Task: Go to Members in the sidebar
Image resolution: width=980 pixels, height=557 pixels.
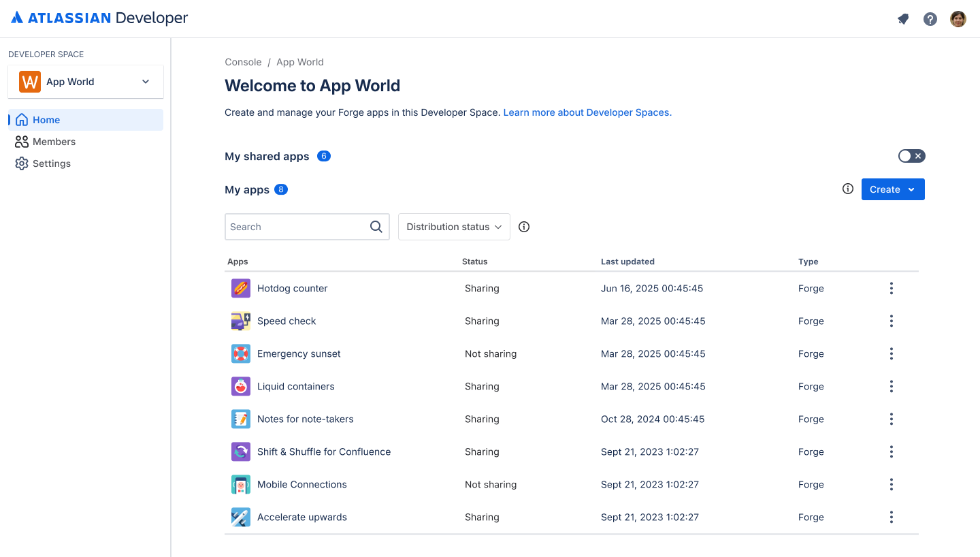Action: pyautogui.click(x=54, y=142)
